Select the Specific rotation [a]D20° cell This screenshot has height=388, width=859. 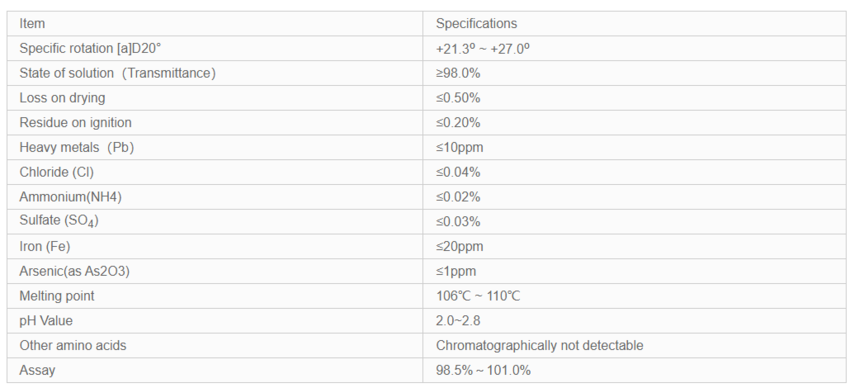coord(215,48)
